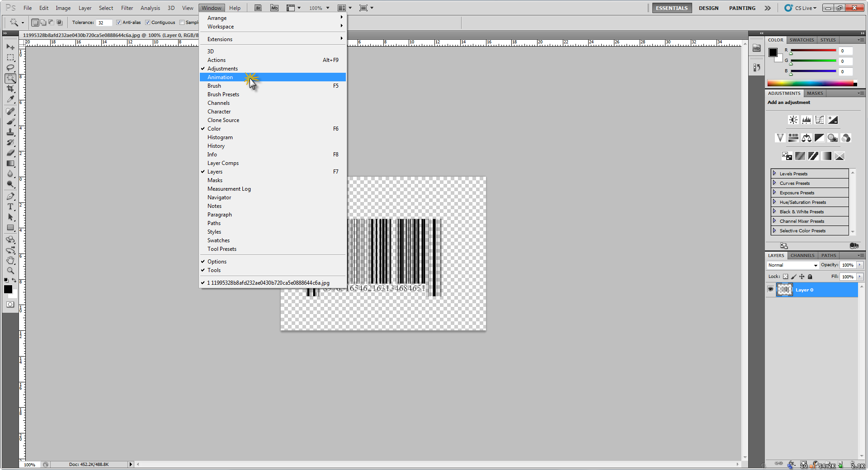Toggle Lock position for the layer

point(802,277)
